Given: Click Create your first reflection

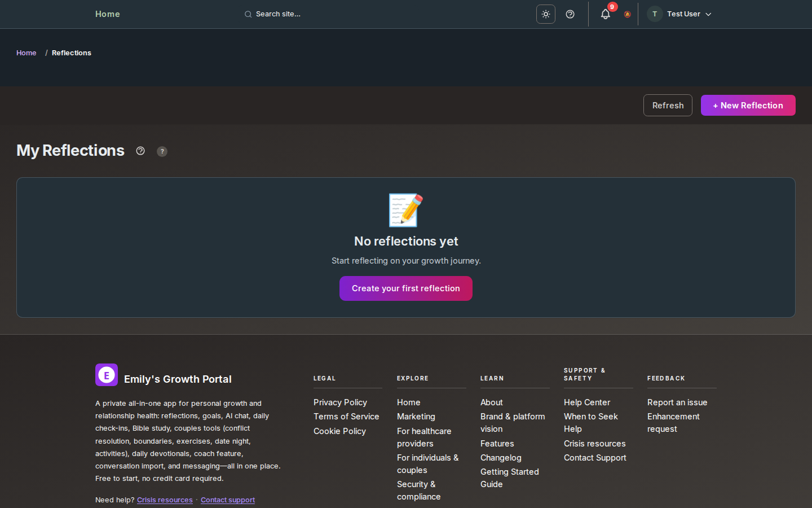Looking at the screenshot, I should [x=405, y=288].
